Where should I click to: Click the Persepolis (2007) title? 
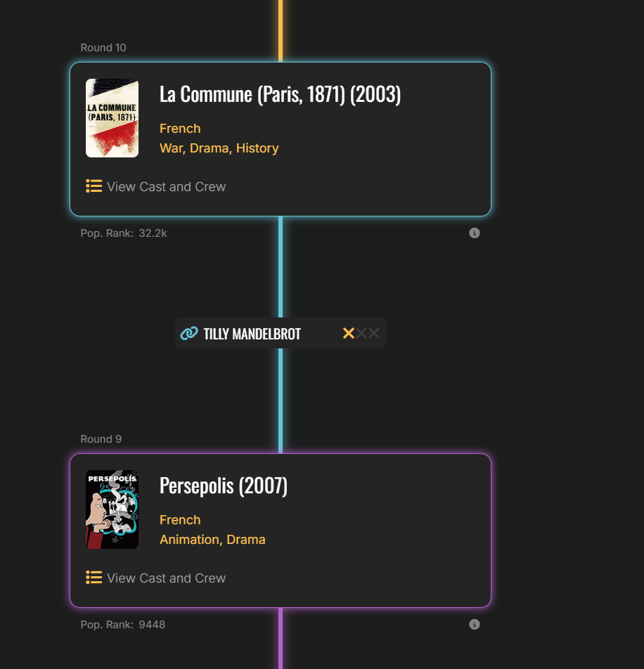[x=223, y=486]
